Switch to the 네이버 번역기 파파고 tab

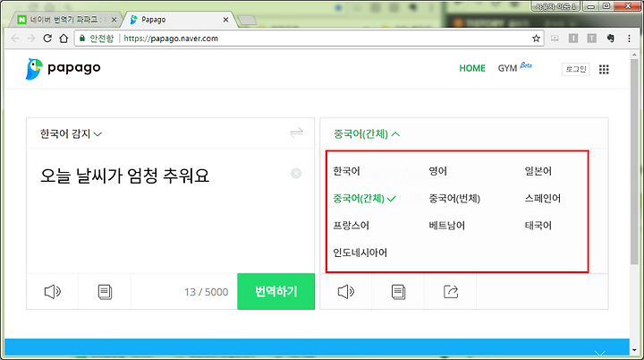point(67,20)
